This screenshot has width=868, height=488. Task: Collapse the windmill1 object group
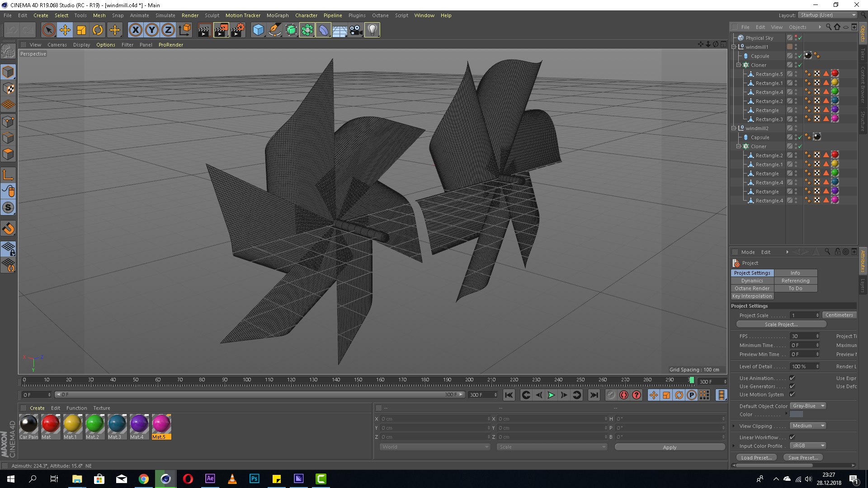(x=734, y=47)
